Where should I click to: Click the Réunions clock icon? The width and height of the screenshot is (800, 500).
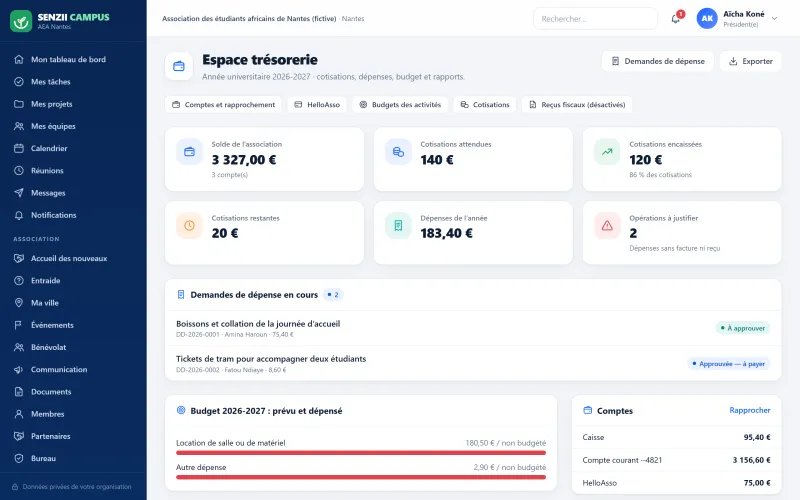coord(19,170)
